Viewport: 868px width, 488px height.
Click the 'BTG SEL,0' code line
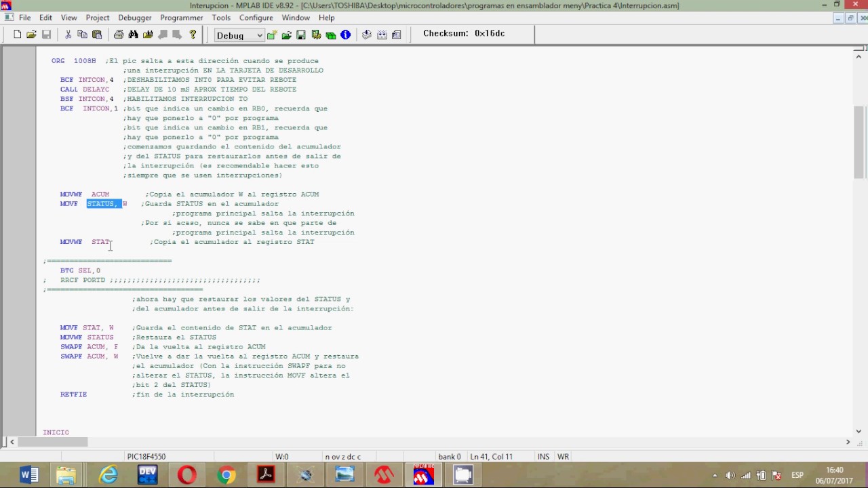[80, 270]
